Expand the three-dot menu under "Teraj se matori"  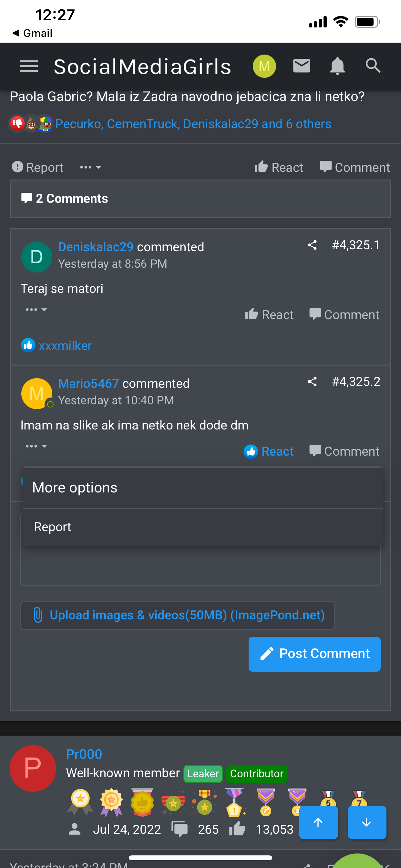pos(36,309)
